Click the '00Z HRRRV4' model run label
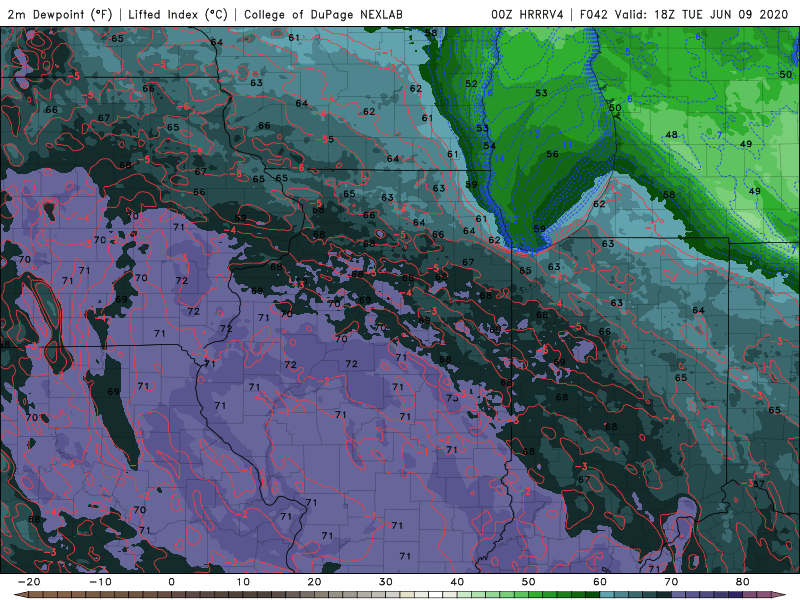The height and width of the screenshot is (600, 800). [x=527, y=14]
